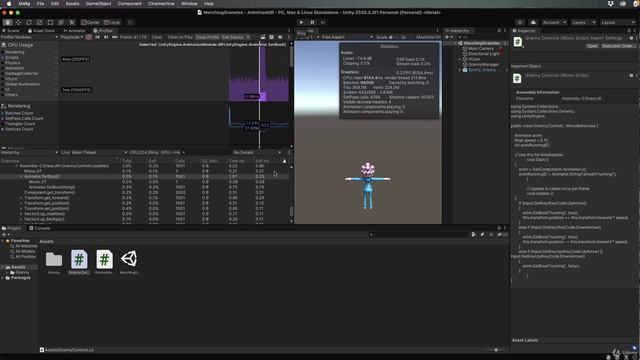
Task: Select the Scale tool
Action: (x=40, y=22)
